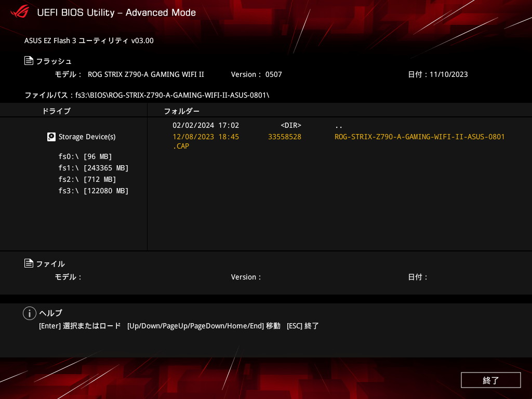Click the Storage Device(s) label
This screenshot has width=532, height=399.
tap(87, 137)
